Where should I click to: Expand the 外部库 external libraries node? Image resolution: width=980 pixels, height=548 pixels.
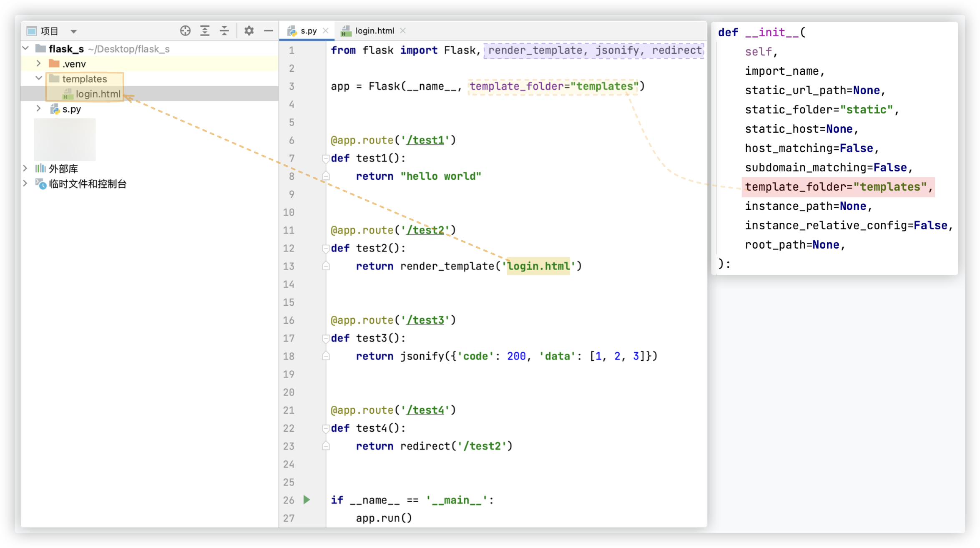click(25, 168)
